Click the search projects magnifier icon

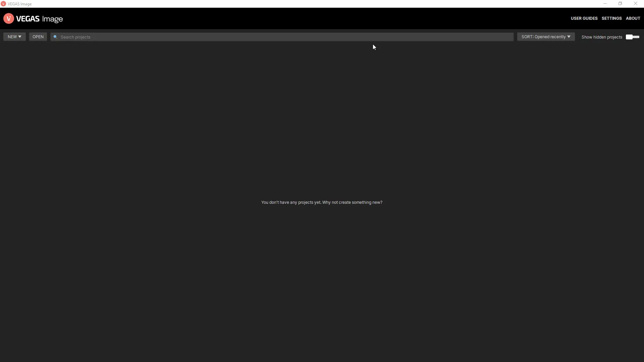pyautogui.click(x=55, y=37)
